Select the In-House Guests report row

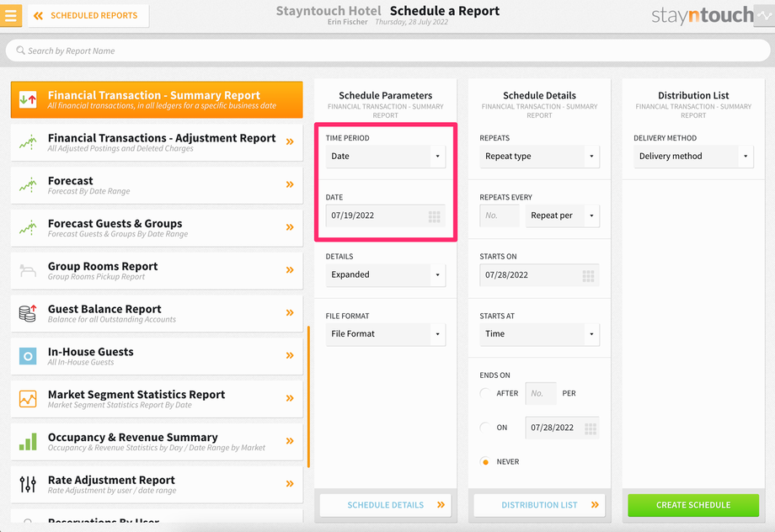pos(157,356)
